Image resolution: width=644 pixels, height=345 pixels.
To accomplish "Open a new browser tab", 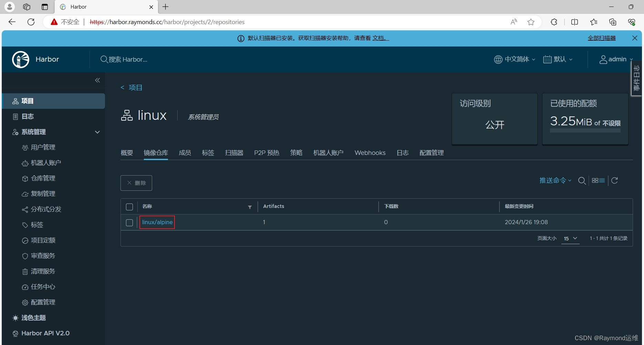I will [x=166, y=7].
